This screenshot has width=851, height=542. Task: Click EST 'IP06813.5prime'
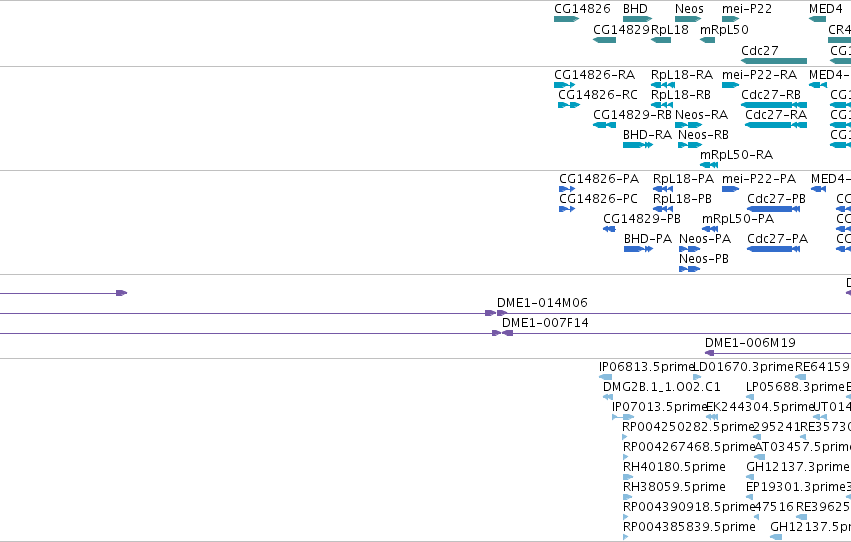(x=647, y=367)
